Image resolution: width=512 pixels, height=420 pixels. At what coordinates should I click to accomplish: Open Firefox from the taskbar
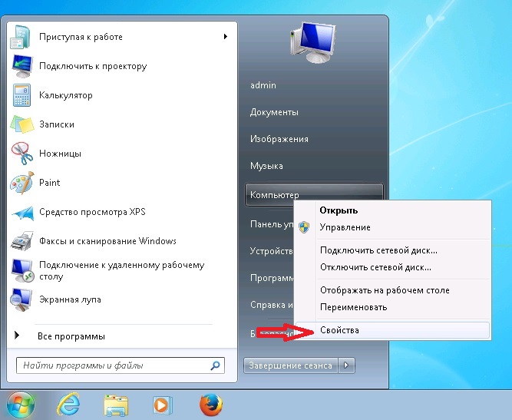210,405
